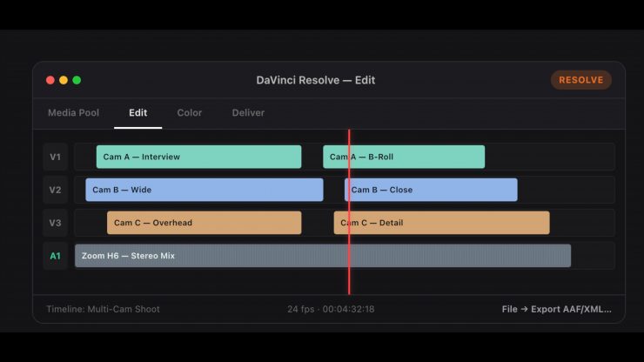The height and width of the screenshot is (362, 644).
Task: Select the Cam A — Interview clip
Action: [x=198, y=157]
